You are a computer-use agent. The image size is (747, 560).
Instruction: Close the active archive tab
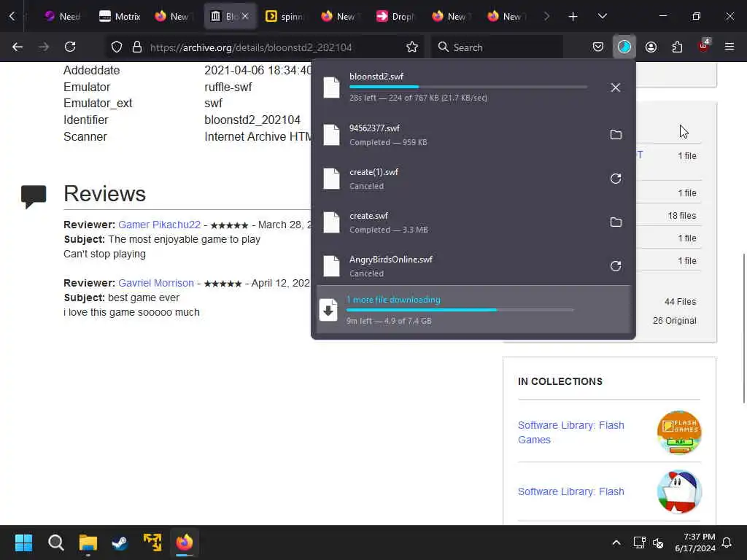pyautogui.click(x=245, y=16)
